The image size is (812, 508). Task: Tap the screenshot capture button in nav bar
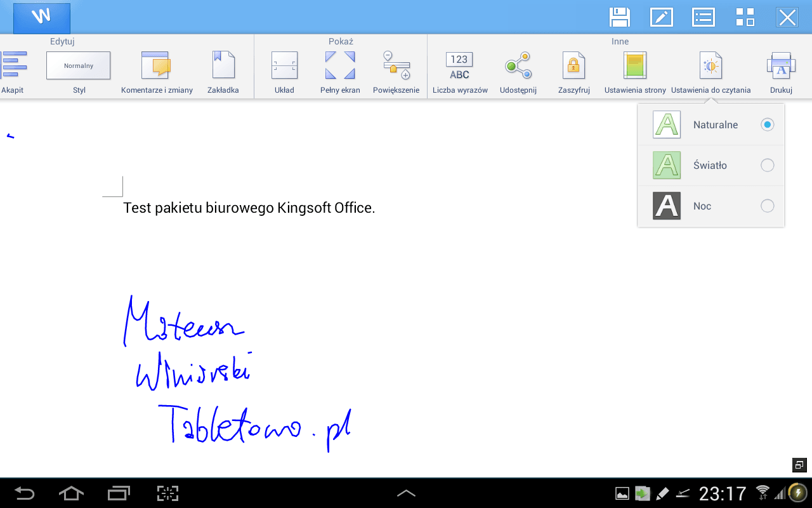tap(167, 493)
